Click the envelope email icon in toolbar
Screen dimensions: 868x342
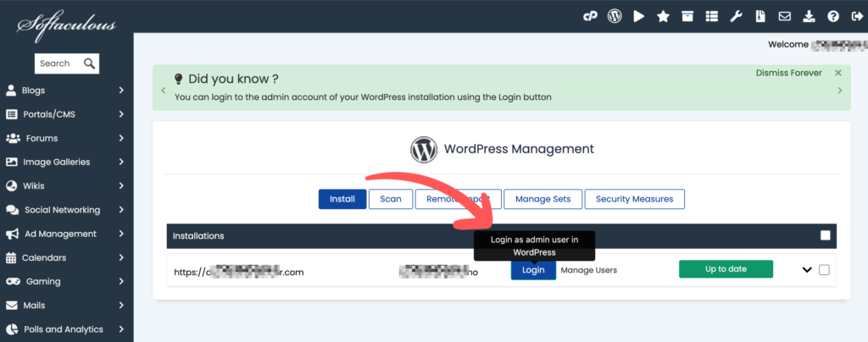tap(785, 16)
